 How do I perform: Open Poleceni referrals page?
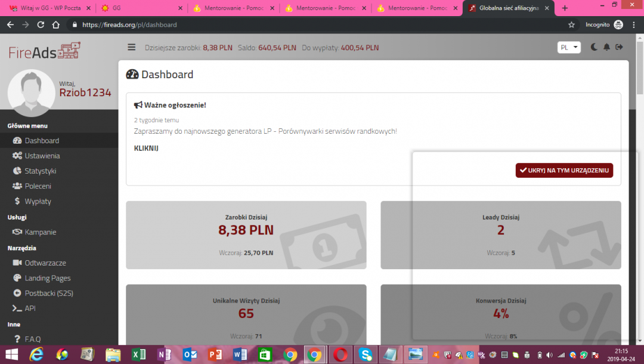[x=38, y=186]
